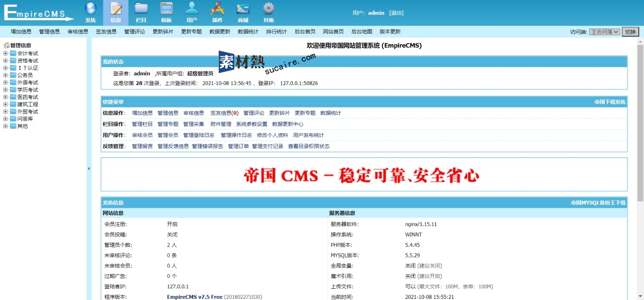Click the folder icon beside 问答库
Screen dimensions: 644x300
click(x=13, y=119)
